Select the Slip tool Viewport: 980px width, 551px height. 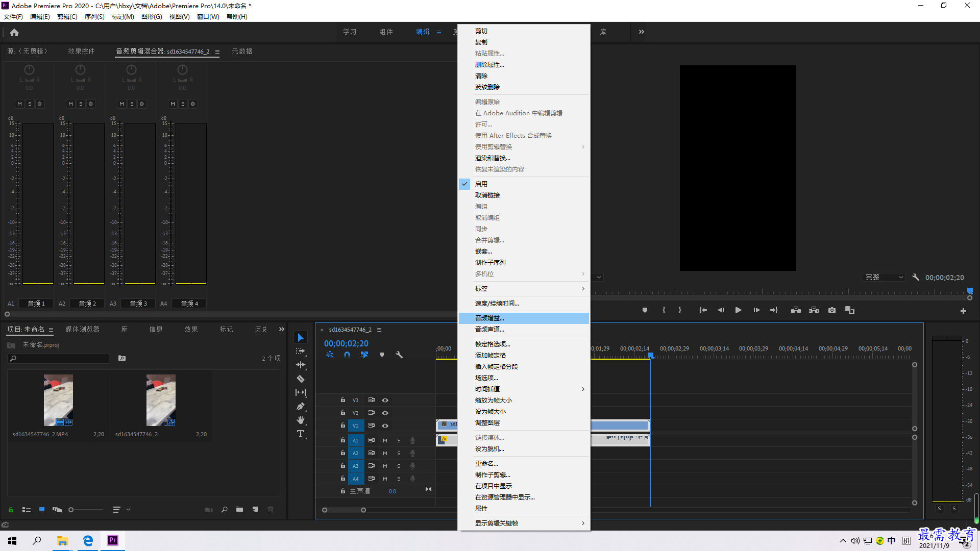coord(301,392)
